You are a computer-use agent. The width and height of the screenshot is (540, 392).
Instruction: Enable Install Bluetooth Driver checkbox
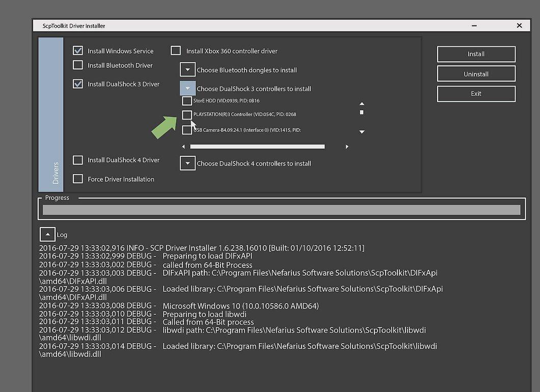(78, 65)
